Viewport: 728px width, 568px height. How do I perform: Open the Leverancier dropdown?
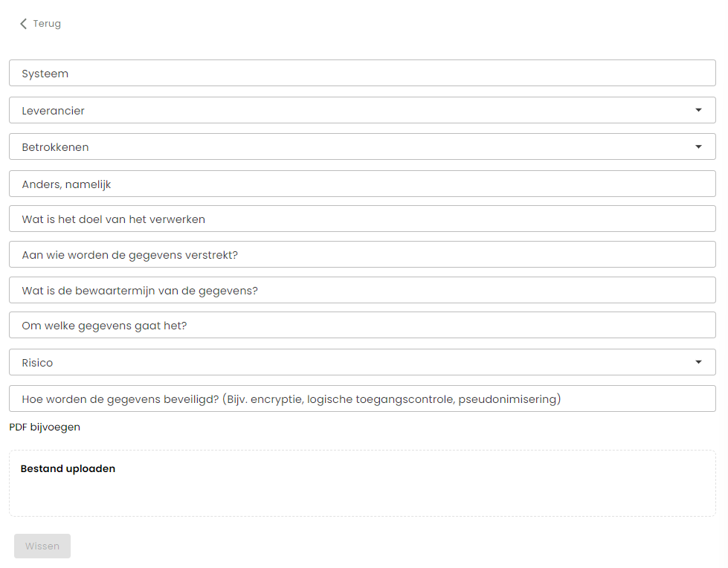coord(362,110)
